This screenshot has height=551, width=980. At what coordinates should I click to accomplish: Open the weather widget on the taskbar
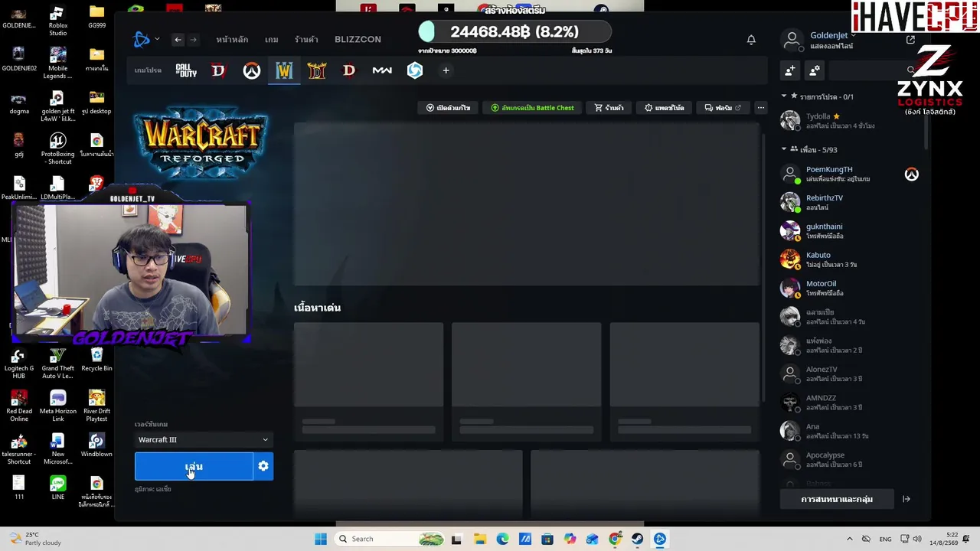tap(34, 539)
